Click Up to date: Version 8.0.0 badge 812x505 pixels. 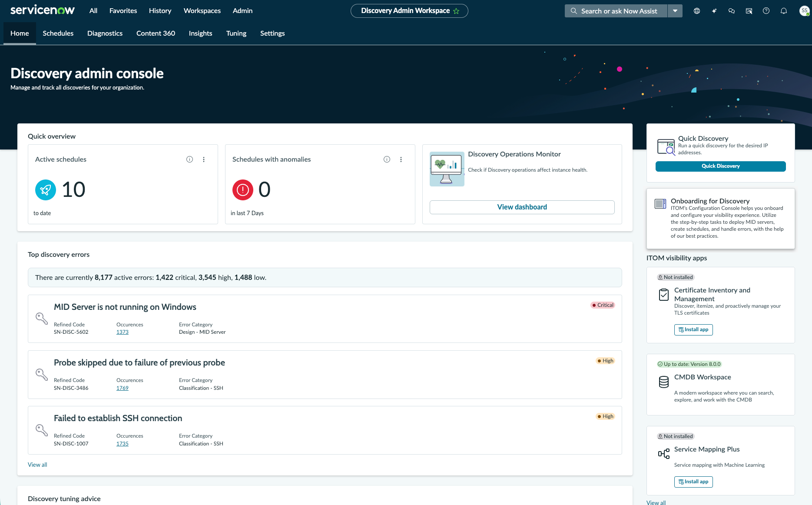689,364
